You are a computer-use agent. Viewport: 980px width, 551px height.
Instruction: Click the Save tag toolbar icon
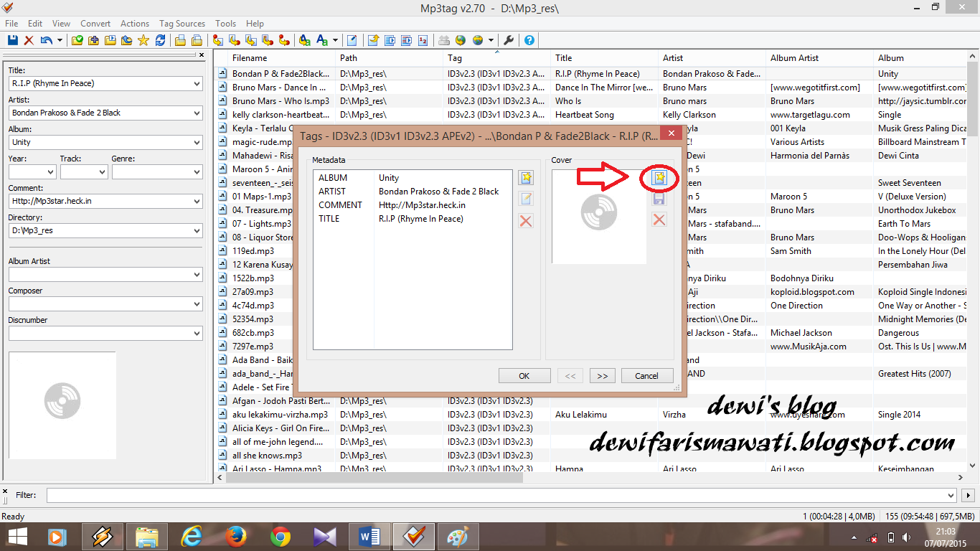(x=12, y=40)
